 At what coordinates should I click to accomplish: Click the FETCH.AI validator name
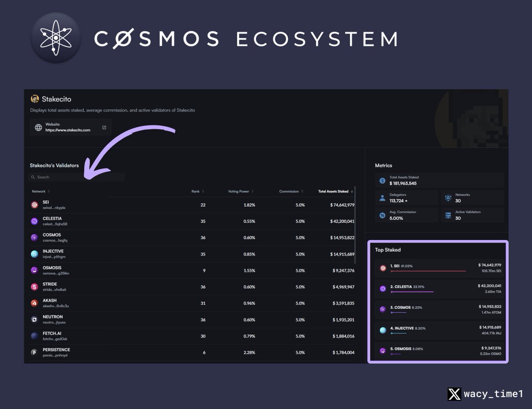[52, 333]
